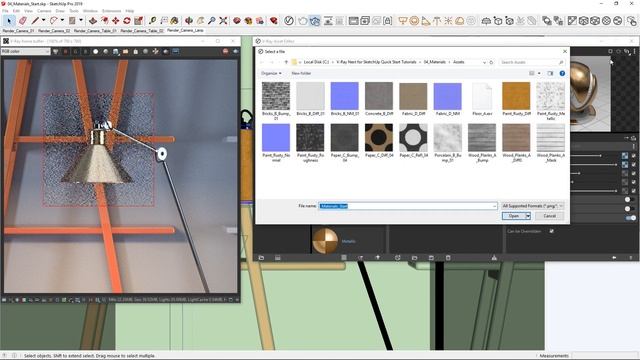Start V-Ray interactive render
Image resolution: width=640 pixels, height=360 pixels.
pos(315,20)
